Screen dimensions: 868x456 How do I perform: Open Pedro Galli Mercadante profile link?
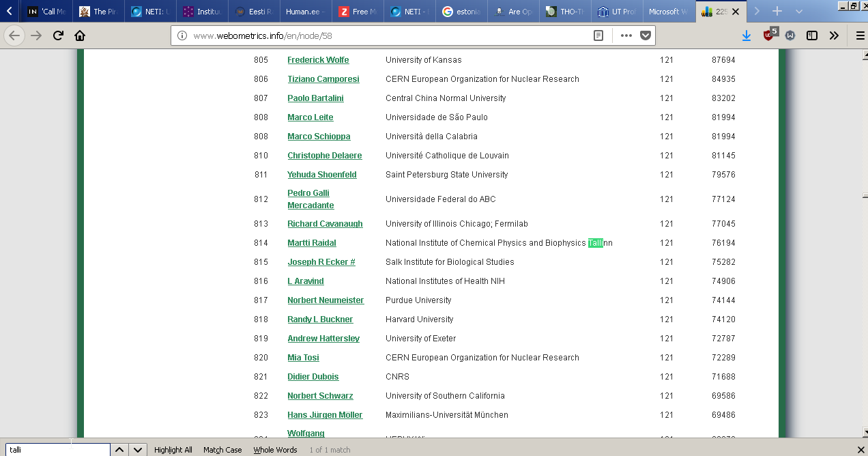click(310, 199)
